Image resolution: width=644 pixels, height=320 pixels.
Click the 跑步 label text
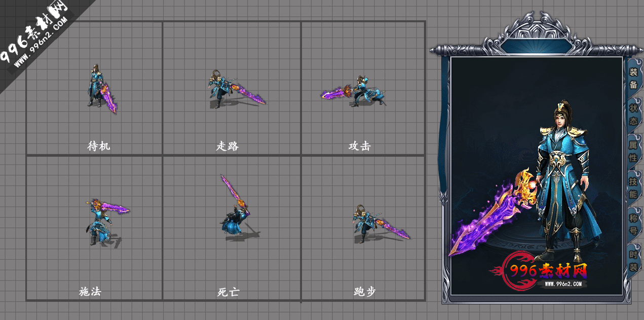365,292
